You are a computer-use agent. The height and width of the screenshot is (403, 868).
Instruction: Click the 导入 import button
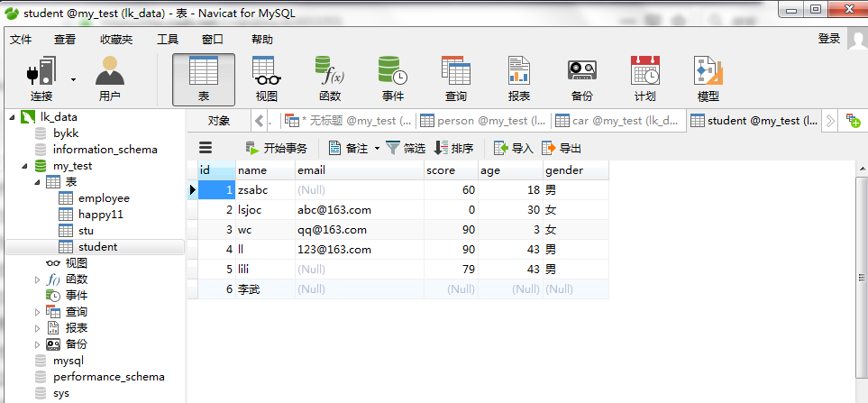click(513, 149)
